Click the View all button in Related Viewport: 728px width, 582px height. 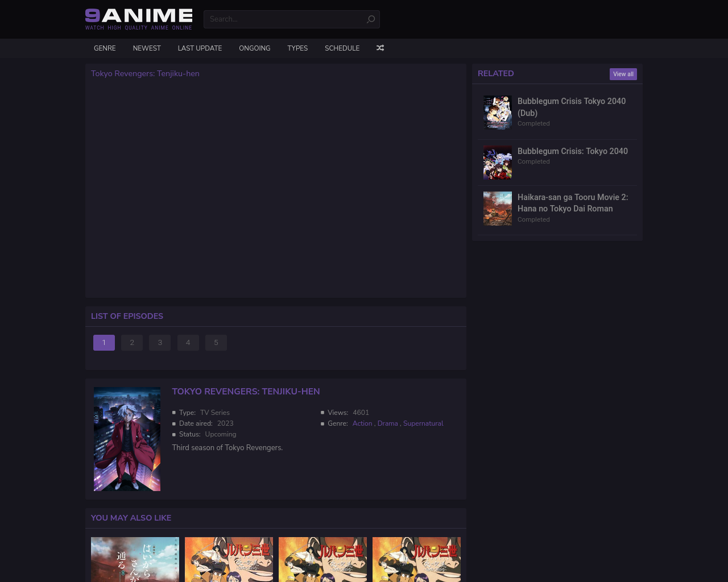click(623, 74)
